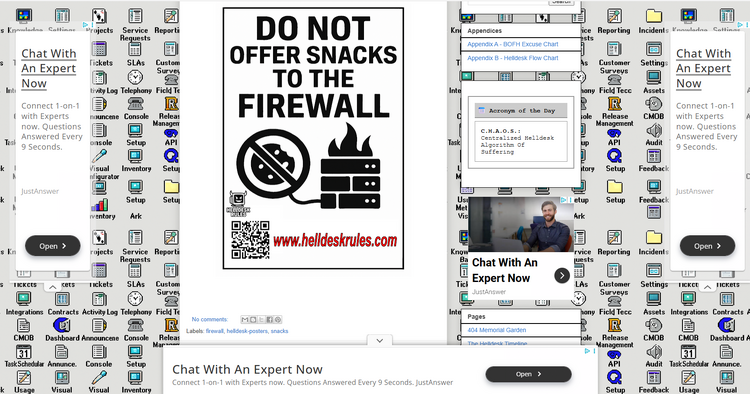Image resolution: width=750 pixels, height=394 pixels.
Task: Open Appendix B - Helldesk Flow Chart
Action: coord(513,58)
